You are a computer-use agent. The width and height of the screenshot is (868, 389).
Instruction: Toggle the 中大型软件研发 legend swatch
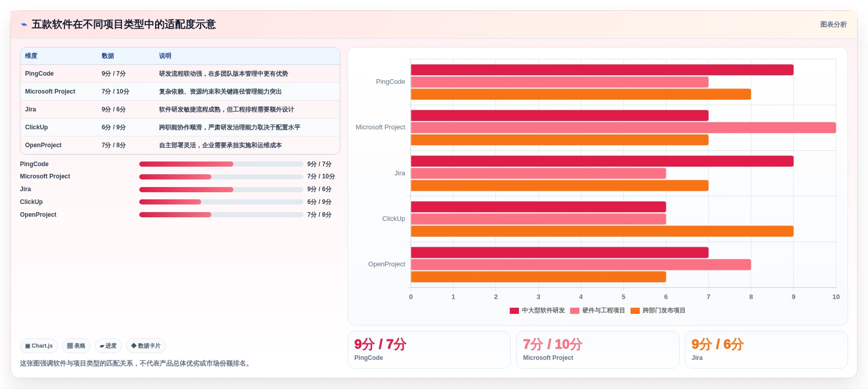[514, 311]
